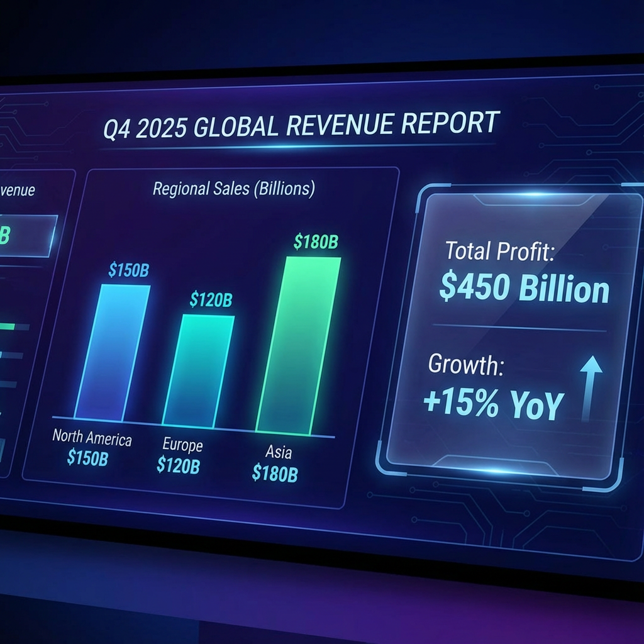Click the $180B value under Asia
The width and height of the screenshot is (644, 644).
[x=274, y=473]
